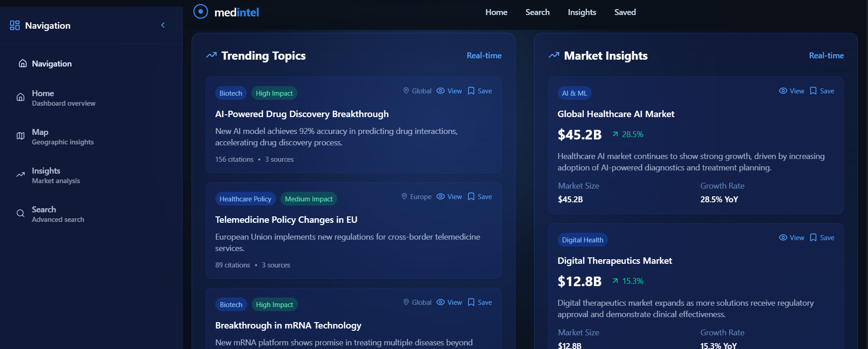Click the Healthcare Policy tag

coord(245,199)
